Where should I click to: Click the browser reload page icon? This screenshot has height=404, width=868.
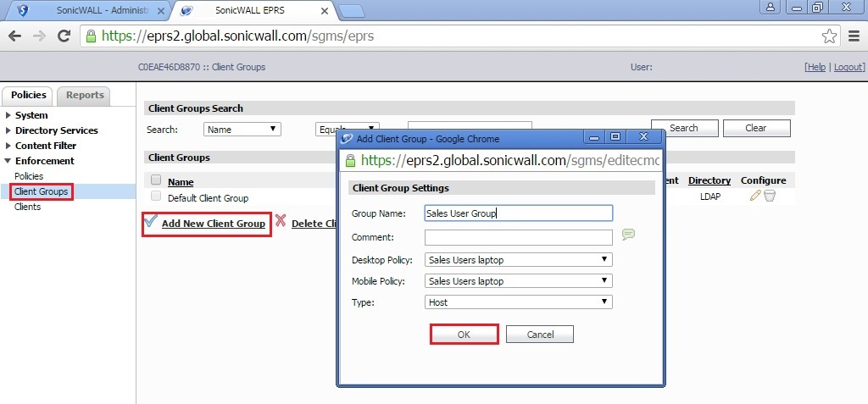point(64,36)
